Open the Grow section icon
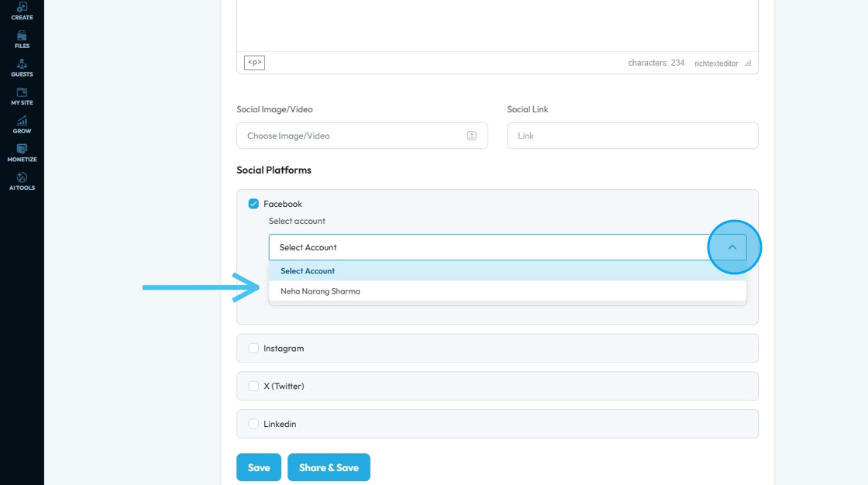868x485 pixels. [22, 124]
